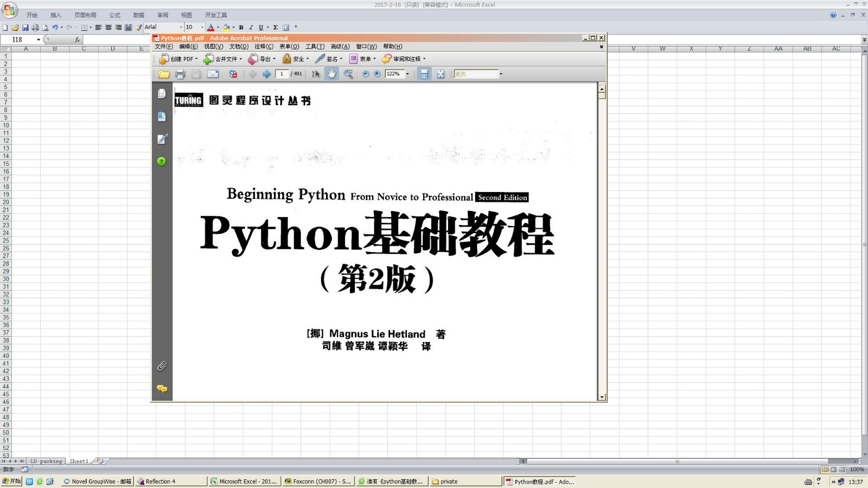This screenshot has height=488, width=868.
Task: Open the Arial font name dropdown
Action: [181, 27]
